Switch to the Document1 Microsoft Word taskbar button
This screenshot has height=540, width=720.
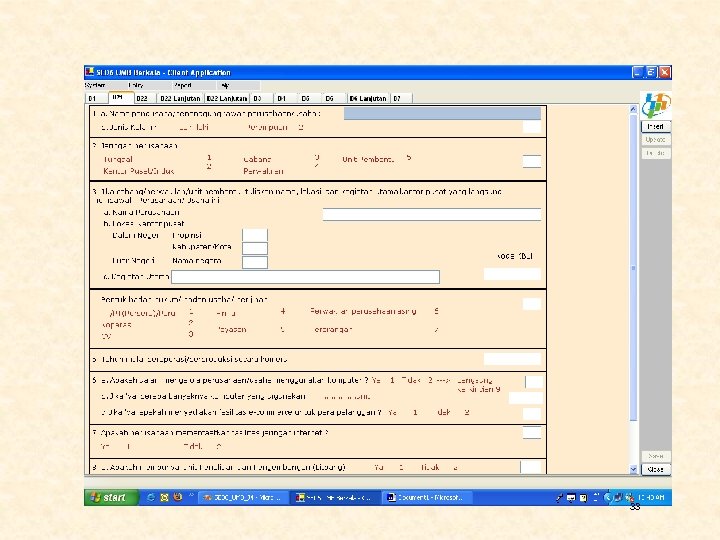[427, 498]
